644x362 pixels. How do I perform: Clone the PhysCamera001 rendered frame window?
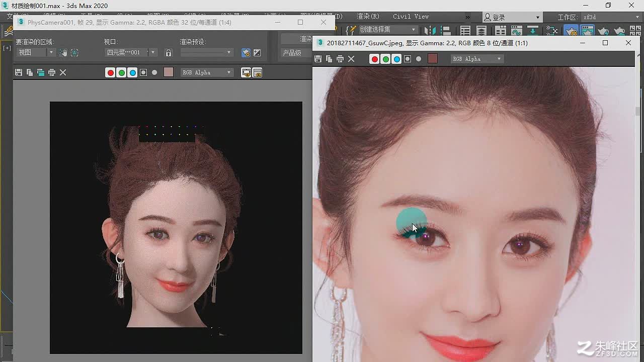41,72
